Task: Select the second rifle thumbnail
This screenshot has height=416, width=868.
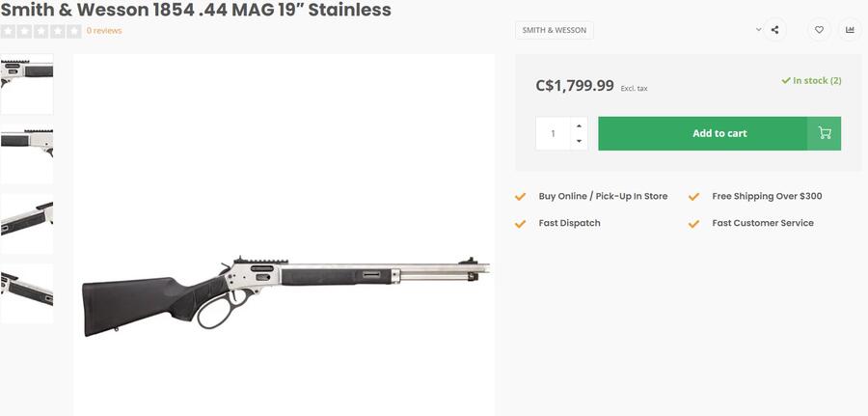Action: (26, 154)
